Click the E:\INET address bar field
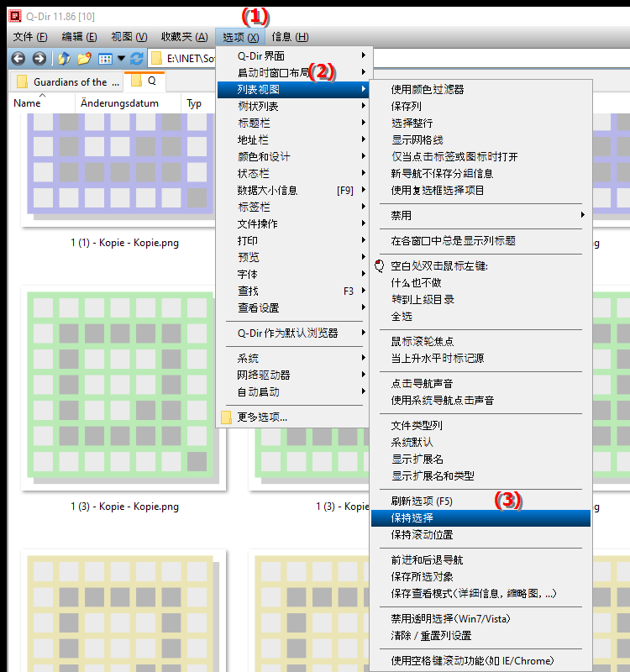Image resolution: width=630 pixels, height=672 pixels. (182, 58)
